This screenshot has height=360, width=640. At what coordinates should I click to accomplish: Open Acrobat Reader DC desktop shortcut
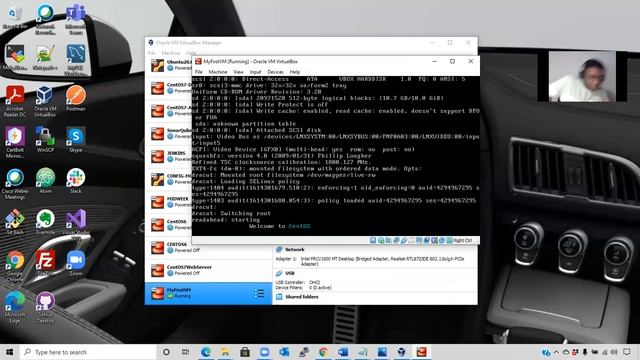(15, 101)
